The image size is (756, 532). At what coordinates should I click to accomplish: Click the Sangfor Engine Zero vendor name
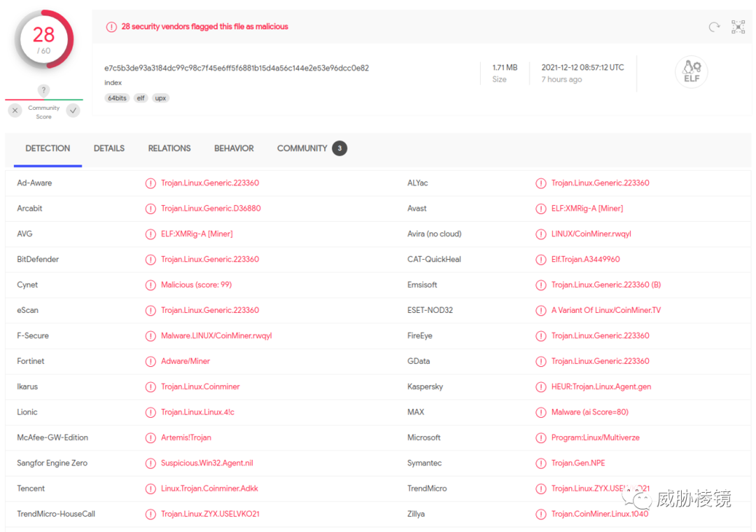(52, 463)
